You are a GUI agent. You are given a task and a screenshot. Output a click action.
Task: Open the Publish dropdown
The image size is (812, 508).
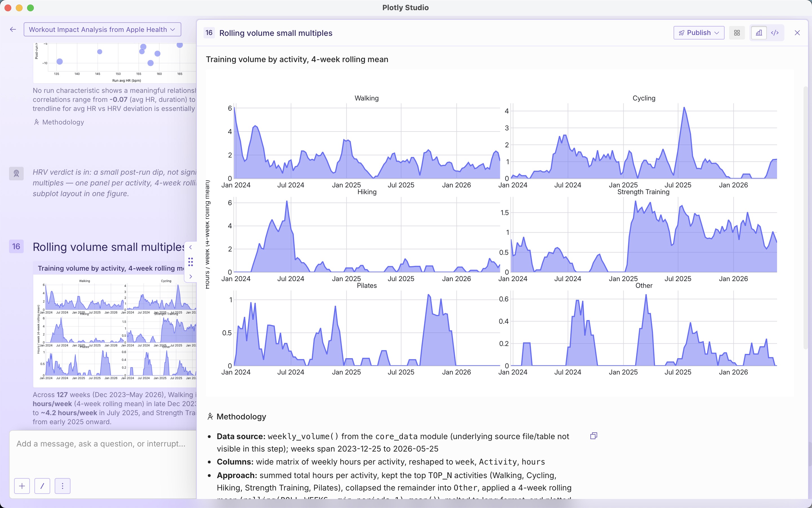point(699,32)
